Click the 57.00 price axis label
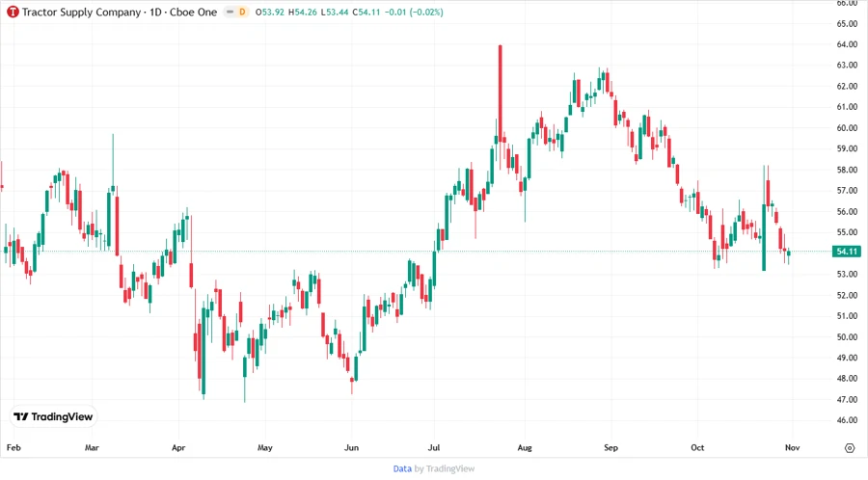The width and height of the screenshot is (868, 480). [x=847, y=190]
